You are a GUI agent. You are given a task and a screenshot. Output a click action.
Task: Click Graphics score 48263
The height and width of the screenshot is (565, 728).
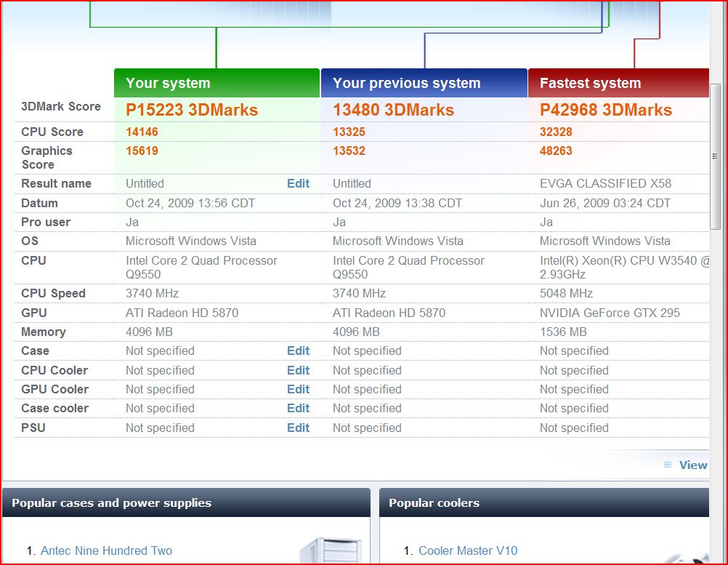pyautogui.click(x=556, y=151)
